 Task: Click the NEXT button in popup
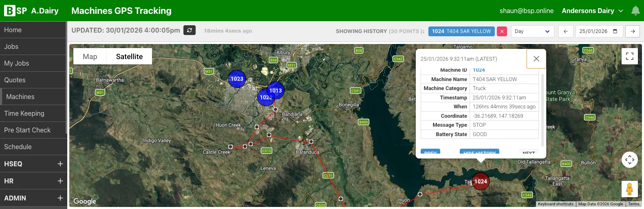(529, 152)
